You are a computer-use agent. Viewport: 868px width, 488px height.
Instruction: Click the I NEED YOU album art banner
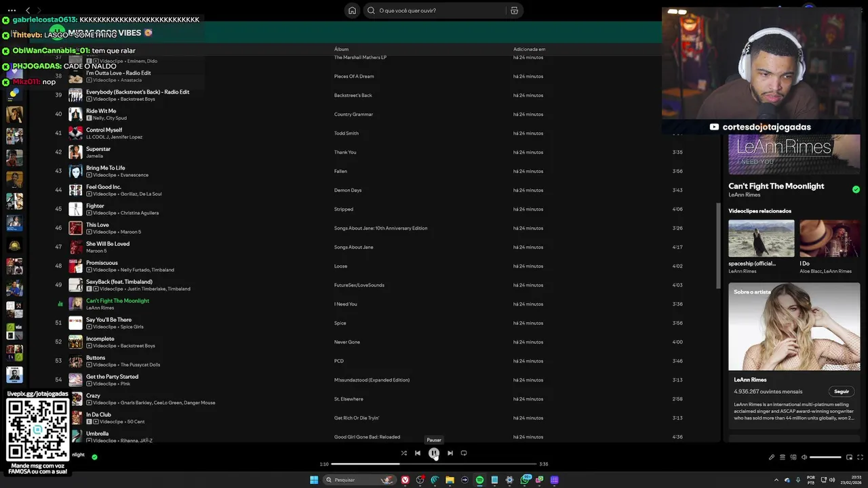point(794,154)
